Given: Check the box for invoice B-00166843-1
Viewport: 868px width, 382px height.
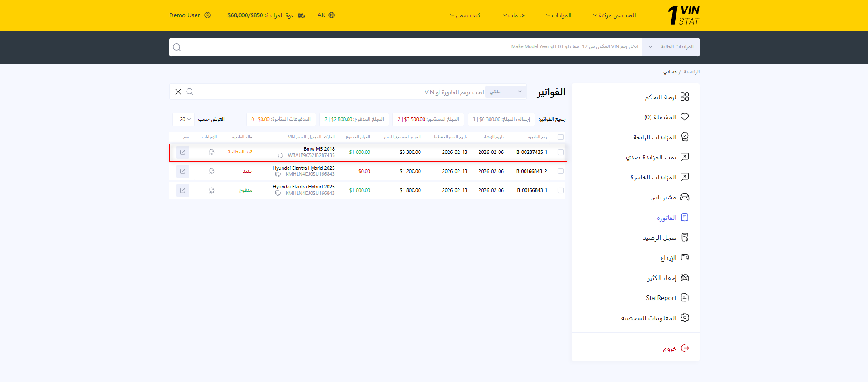Looking at the screenshot, I should (560, 191).
